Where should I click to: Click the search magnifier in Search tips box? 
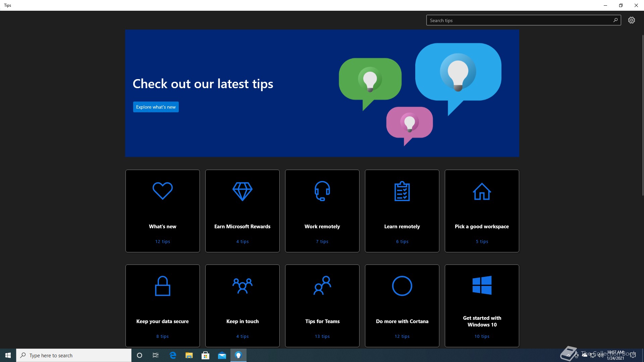coord(615,20)
